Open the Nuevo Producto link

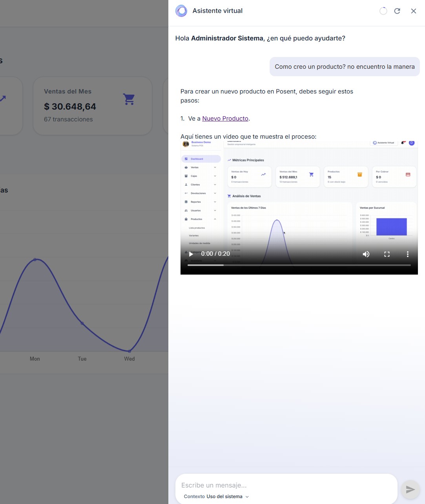(x=225, y=118)
